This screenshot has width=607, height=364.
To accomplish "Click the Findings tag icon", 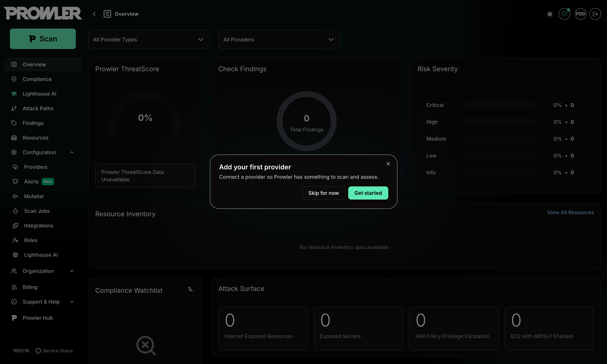I will click(14, 123).
